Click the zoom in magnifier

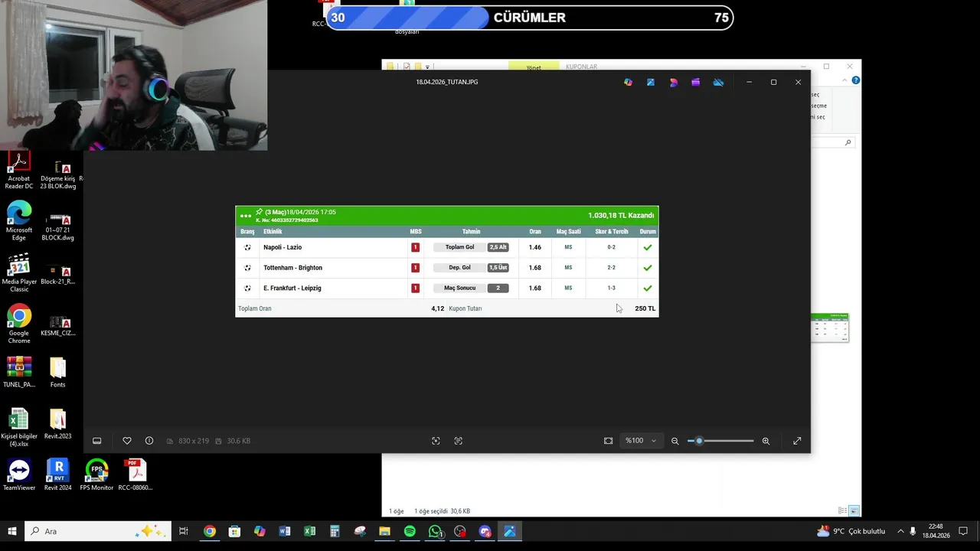click(x=766, y=441)
